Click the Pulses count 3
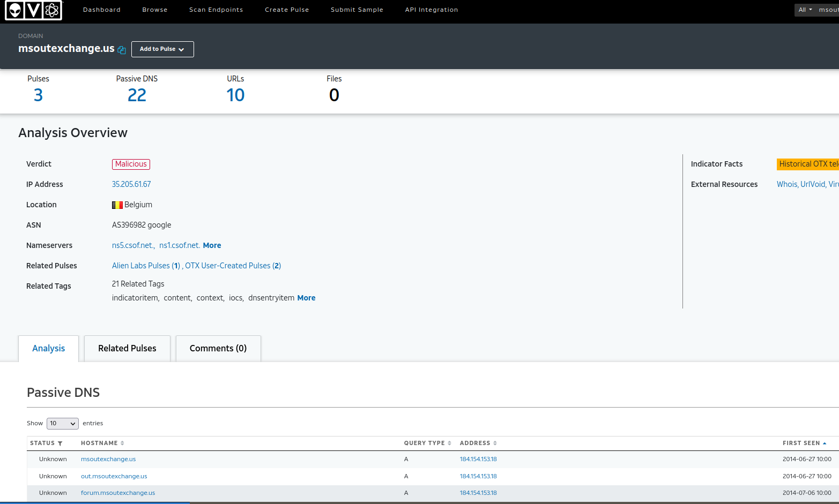The width and height of the screenshot is (839, 504). (x=38, y=95)
